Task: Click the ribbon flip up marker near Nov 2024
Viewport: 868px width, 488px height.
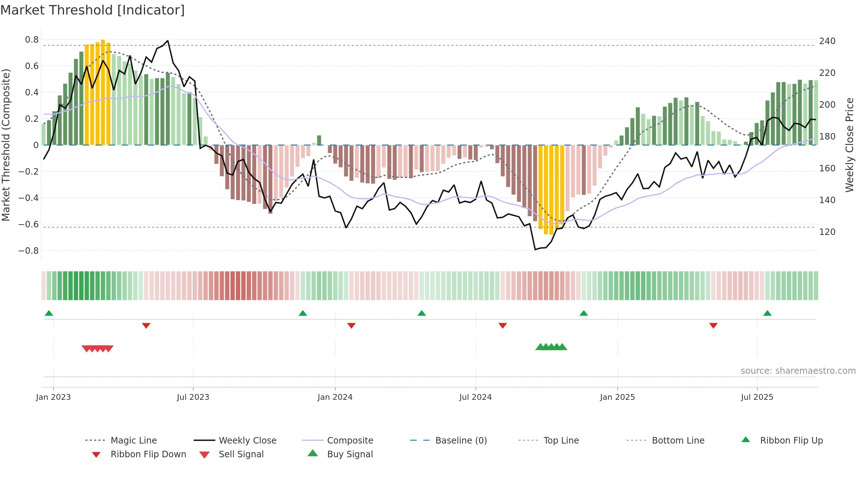Action: pos(584,313)
